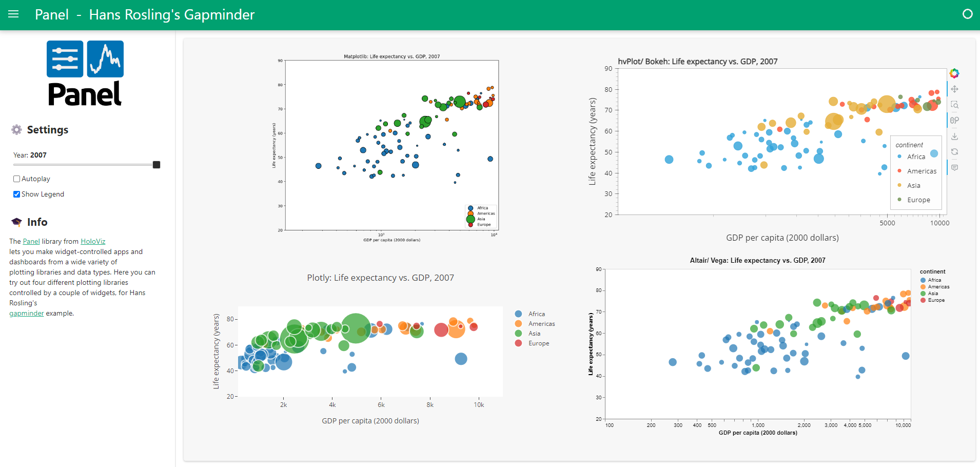Click Europe in the Altair legend
Image resolution: width=980 pixels, height=467 pixels.
(x=932, y=300)
